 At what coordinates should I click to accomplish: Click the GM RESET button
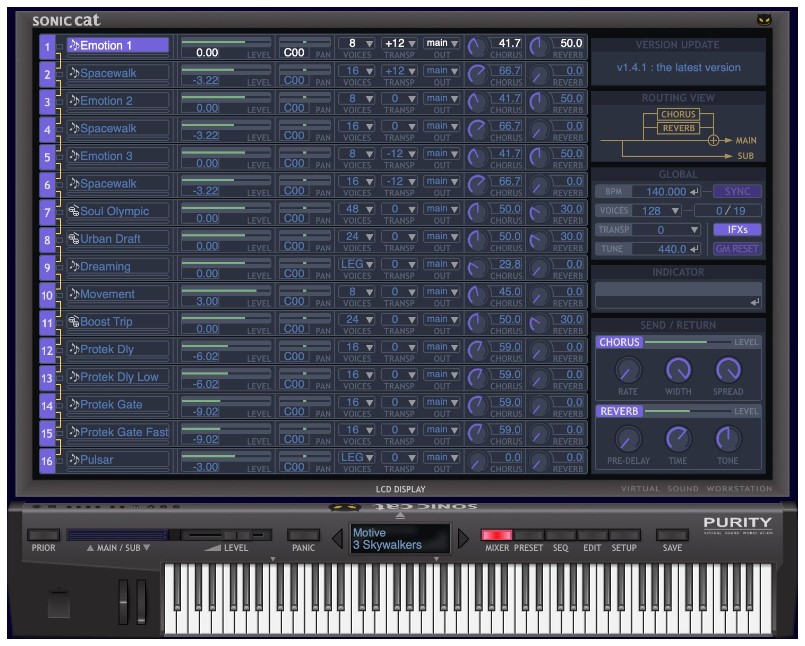click(x=737, y=249)
